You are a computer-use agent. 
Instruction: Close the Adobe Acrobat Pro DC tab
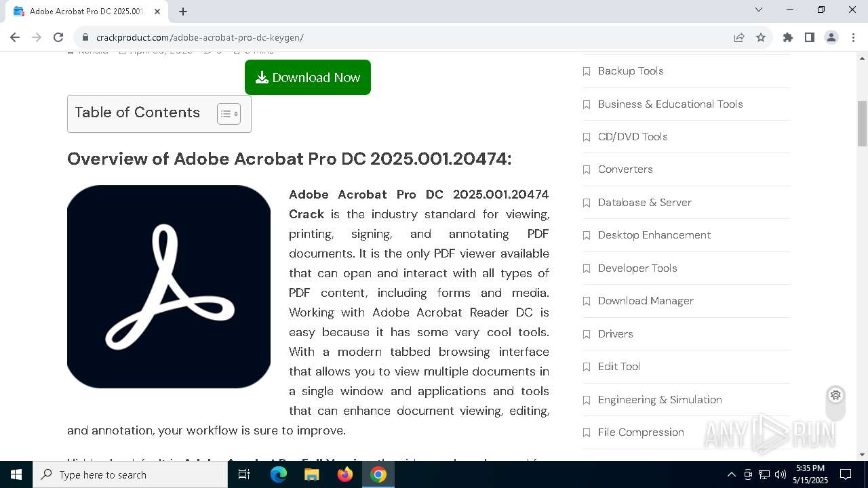point(157,12)
